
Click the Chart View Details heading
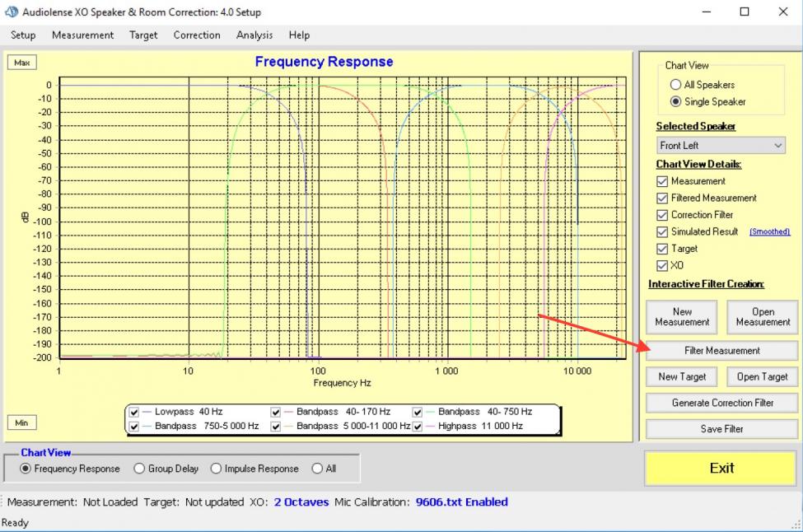(698, 165)
